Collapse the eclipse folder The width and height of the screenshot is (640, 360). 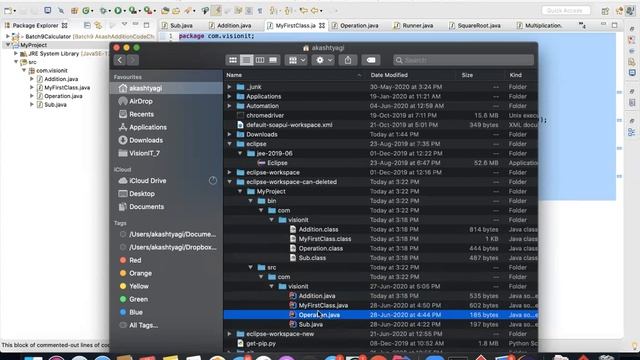(229, 144)
